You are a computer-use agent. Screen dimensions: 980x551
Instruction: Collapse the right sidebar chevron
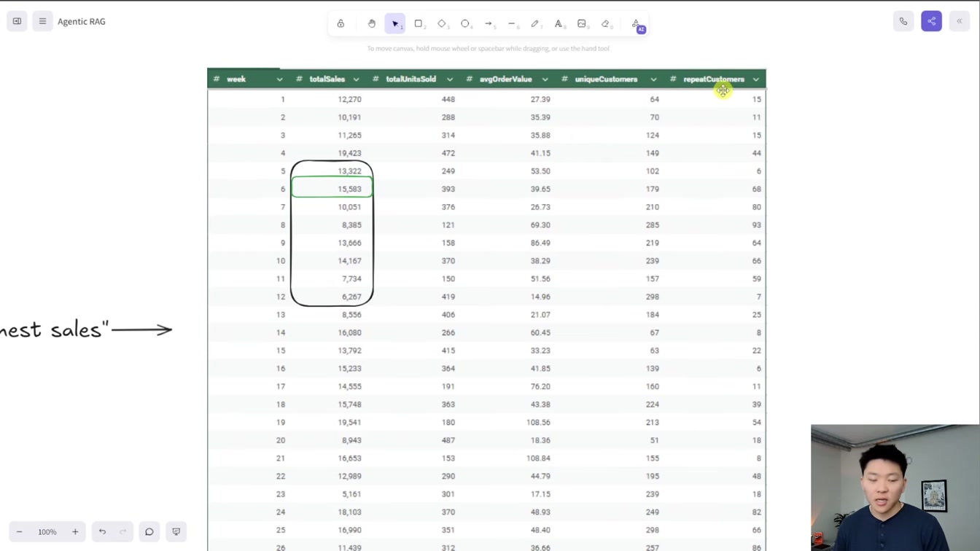coord(960,21)
